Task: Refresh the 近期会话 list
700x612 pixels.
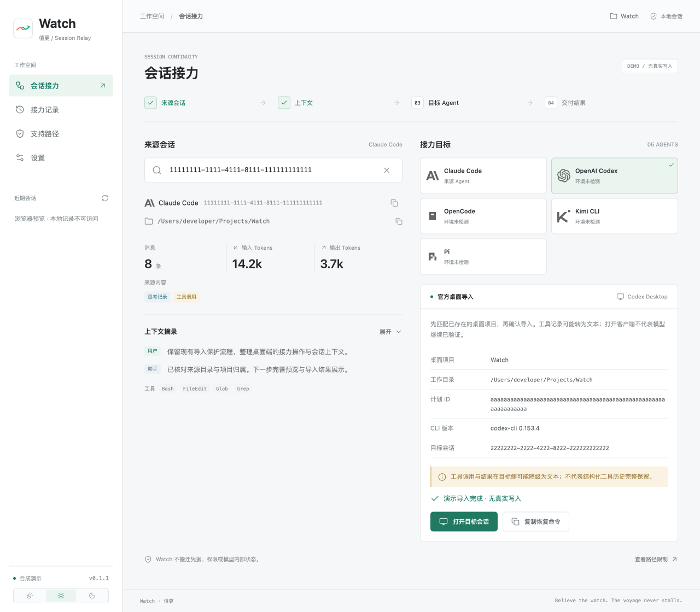Action: (x=105, y=198)
